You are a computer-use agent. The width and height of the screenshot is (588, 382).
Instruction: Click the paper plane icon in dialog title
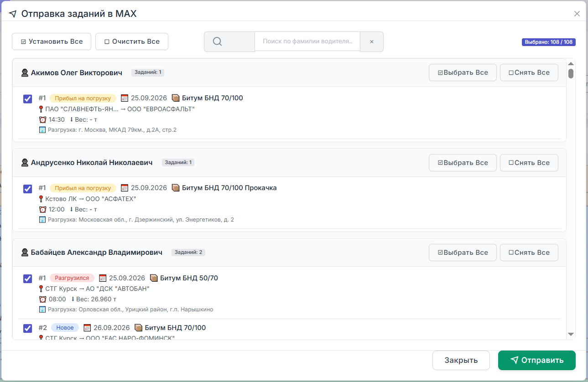pos(13,14)
